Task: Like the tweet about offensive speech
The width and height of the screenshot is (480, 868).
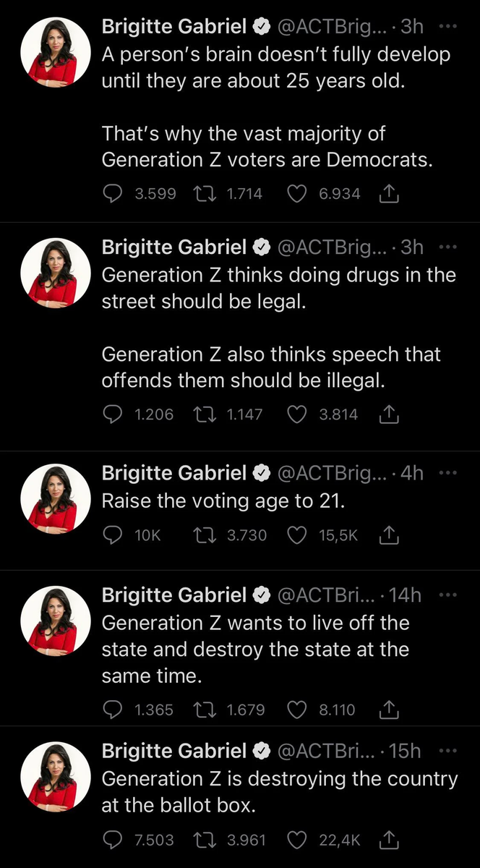Action: pos(297,414)
